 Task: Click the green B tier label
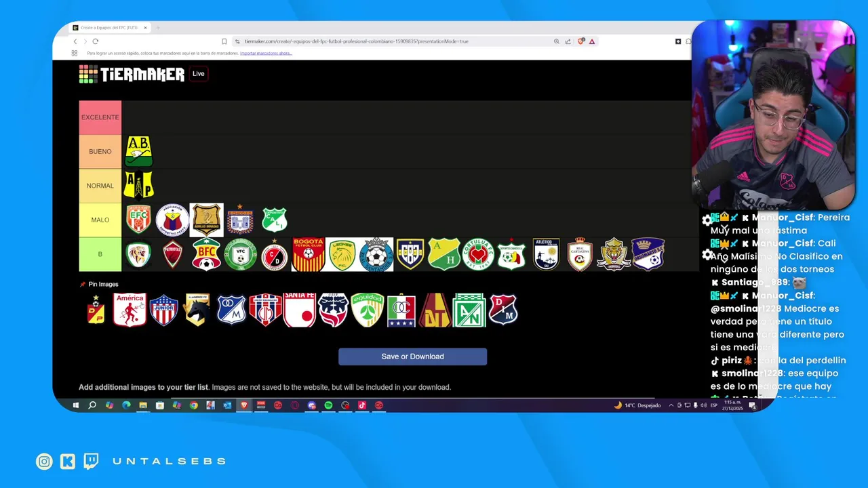coord(100,254)
